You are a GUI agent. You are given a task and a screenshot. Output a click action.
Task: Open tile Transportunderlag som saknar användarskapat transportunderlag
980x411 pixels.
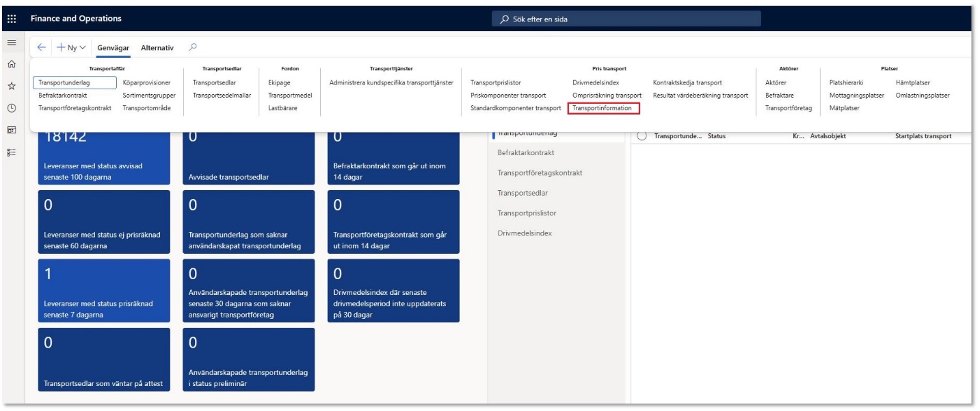249,222
